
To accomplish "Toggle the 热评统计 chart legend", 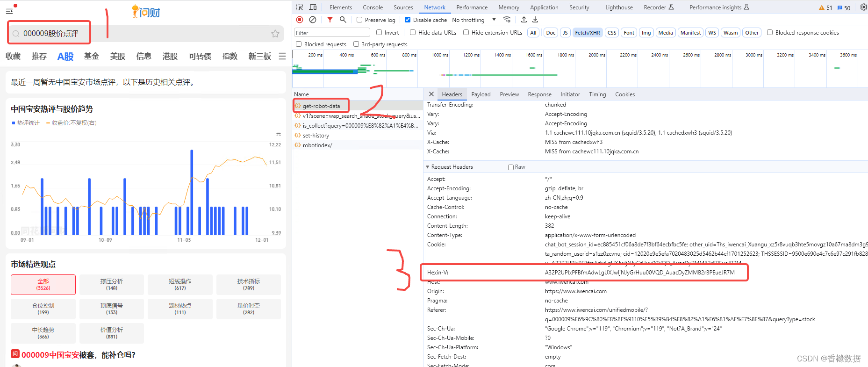I will point(26,123).
